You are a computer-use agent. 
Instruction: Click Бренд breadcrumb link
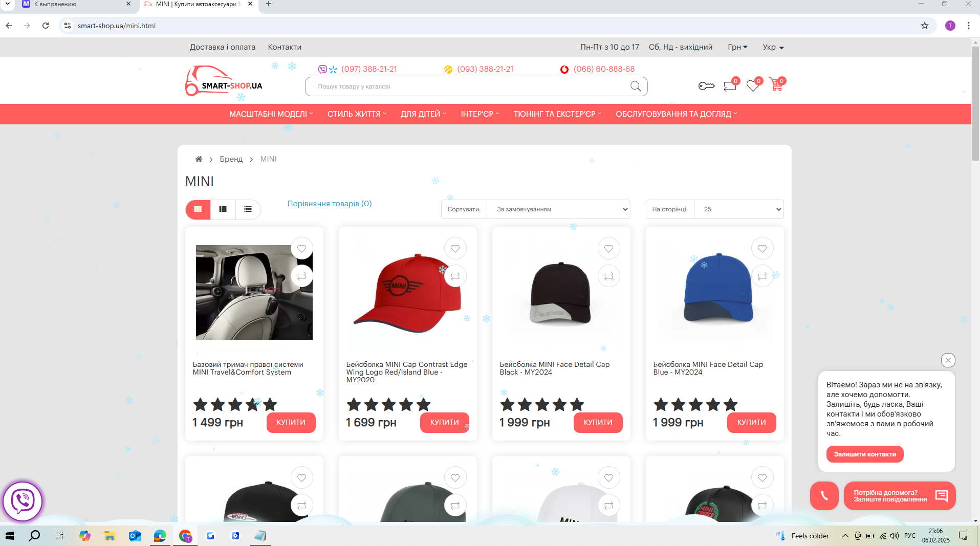point(231,159)
